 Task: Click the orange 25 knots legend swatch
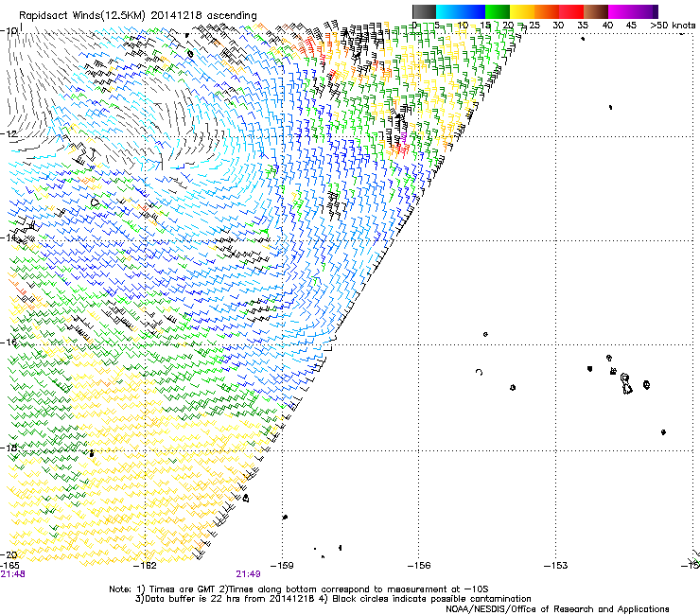pyautogui.click(x=547, y=11)
